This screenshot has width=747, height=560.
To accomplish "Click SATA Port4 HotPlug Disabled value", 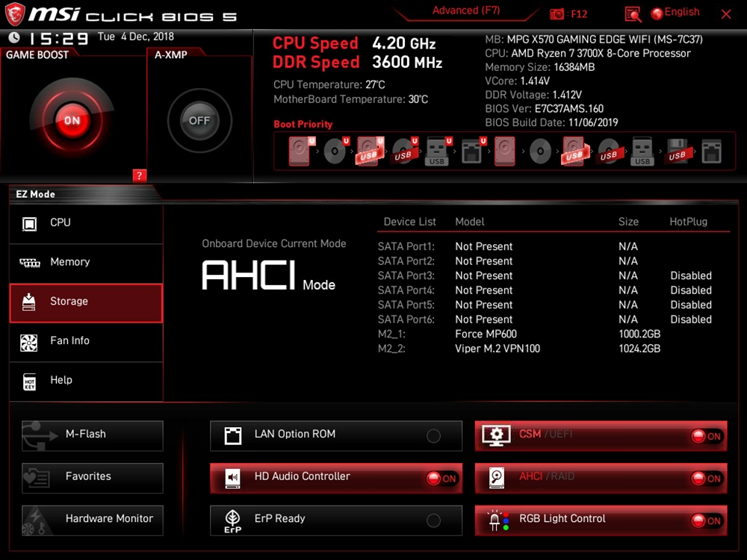I will [691, 290].
